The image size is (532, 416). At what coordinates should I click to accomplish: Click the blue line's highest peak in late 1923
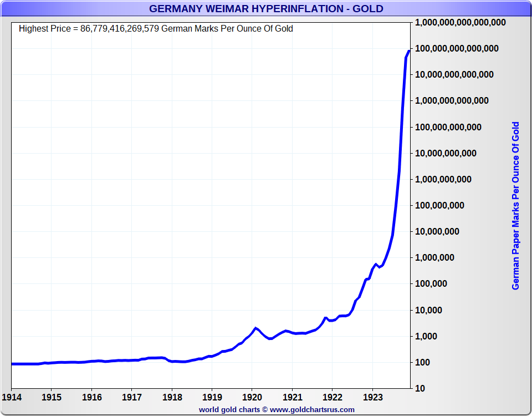coord(409,50)
